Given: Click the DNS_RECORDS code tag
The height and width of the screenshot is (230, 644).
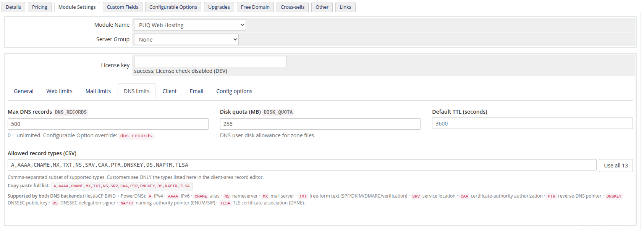Looking at the screenshot, I should (71, 112).
